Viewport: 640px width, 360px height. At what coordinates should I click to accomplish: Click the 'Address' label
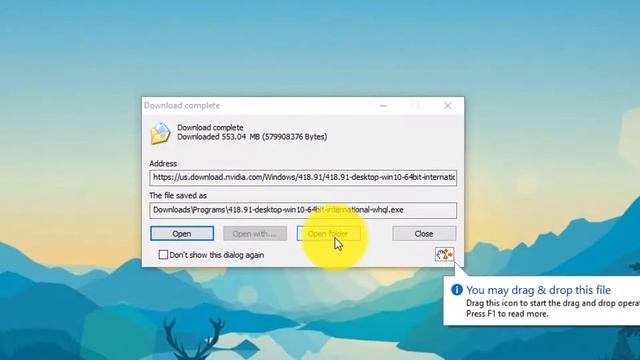point(163,164)
